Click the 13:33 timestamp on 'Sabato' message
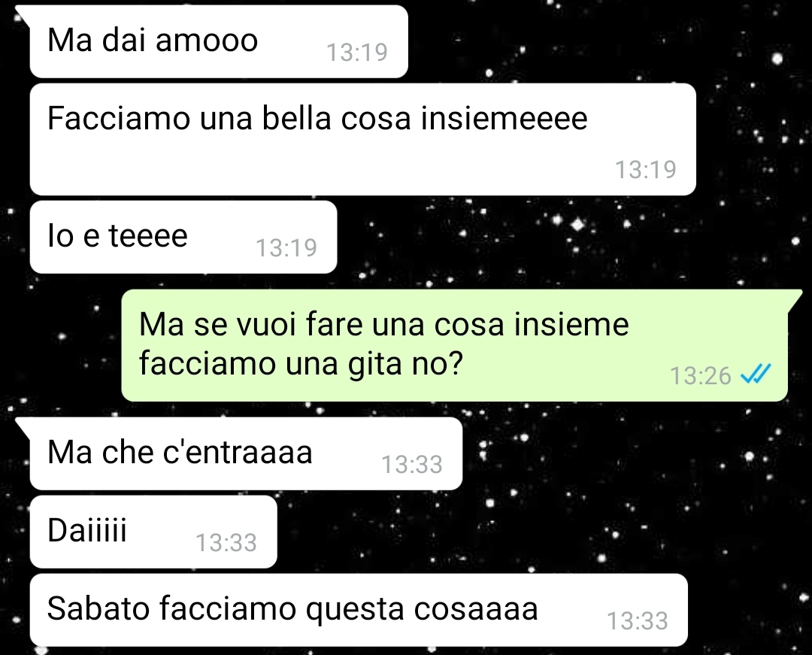812x655 pixels. (638, 621)
